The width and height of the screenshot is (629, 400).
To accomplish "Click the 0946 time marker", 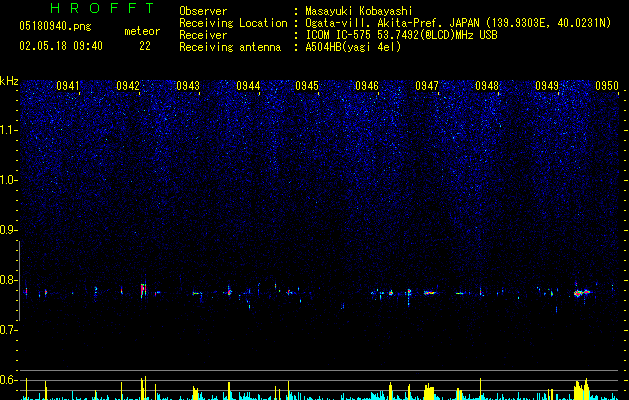I will (367, 86).
